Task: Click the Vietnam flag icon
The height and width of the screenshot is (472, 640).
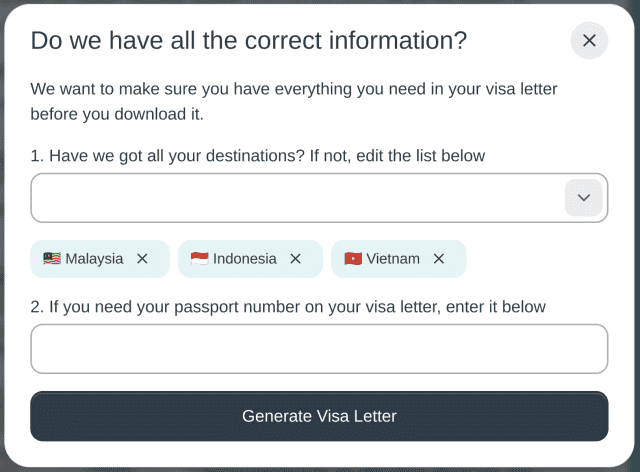Action: [352, 259]
